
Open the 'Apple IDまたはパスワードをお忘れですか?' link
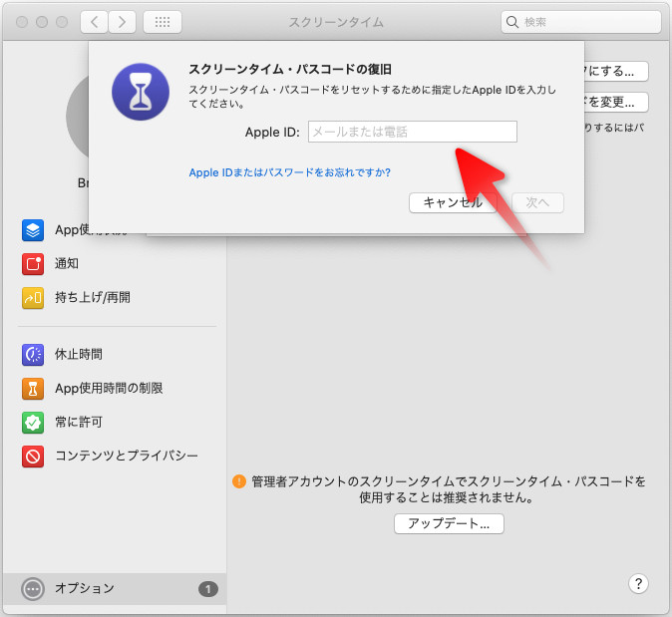point(290,172)
